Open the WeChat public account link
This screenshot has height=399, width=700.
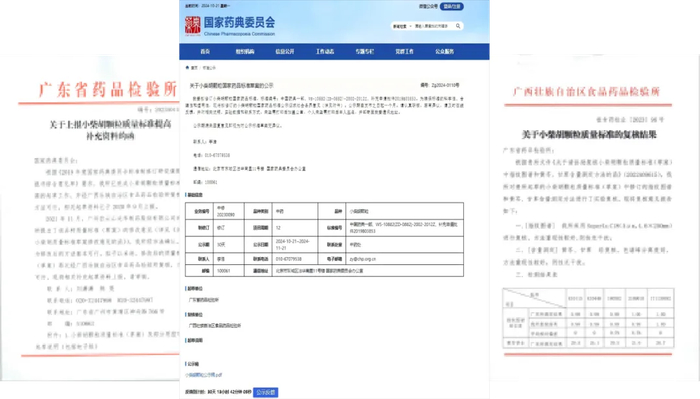click(x=428, y=6)
